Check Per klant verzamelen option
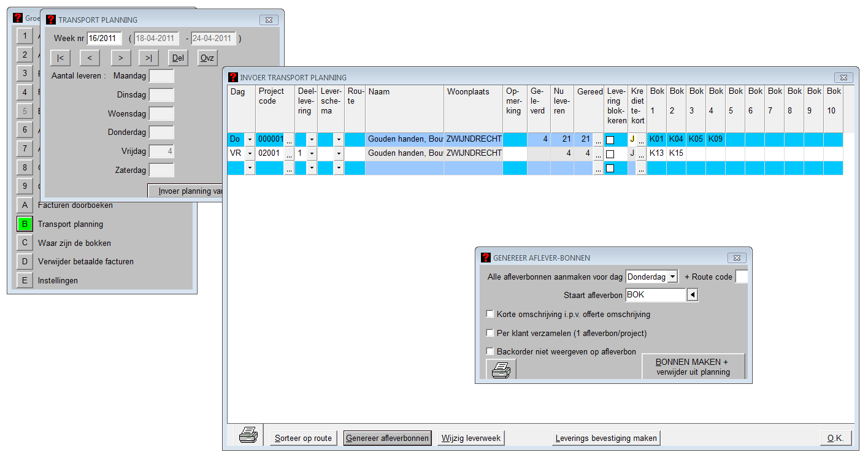The width and height of the screenshot is (868, 463). coord(490,333)
